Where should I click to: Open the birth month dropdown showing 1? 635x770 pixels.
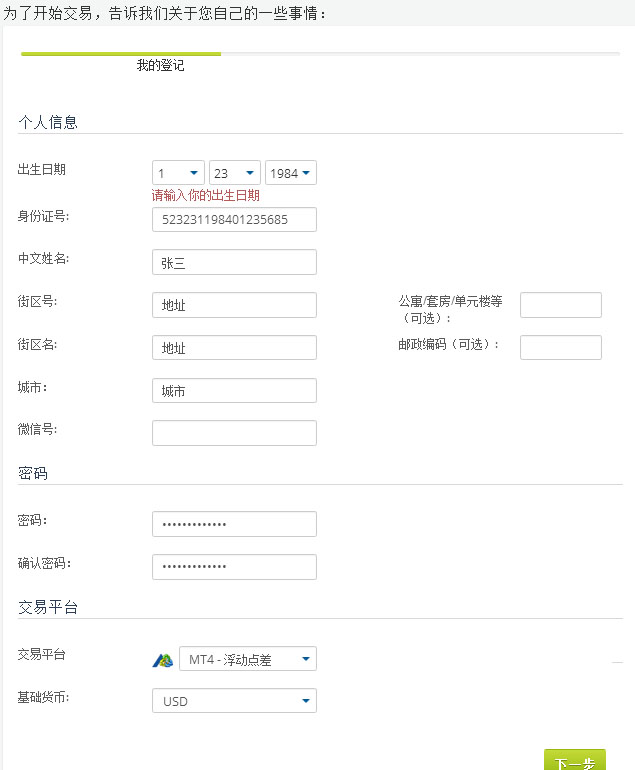pos(178,173)
